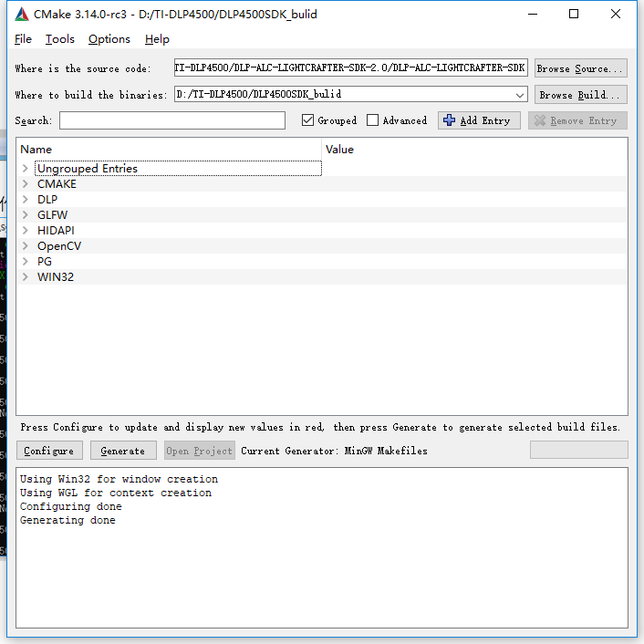Screen dimensions: 644x644
Task: Click the Generate button
Action: 123,451
